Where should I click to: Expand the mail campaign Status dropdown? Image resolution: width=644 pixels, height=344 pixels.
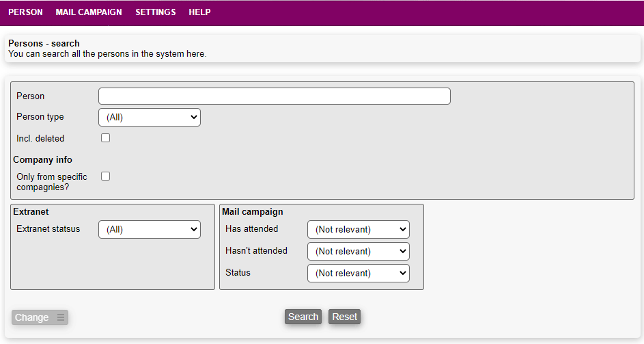click(x=359, y=273)
